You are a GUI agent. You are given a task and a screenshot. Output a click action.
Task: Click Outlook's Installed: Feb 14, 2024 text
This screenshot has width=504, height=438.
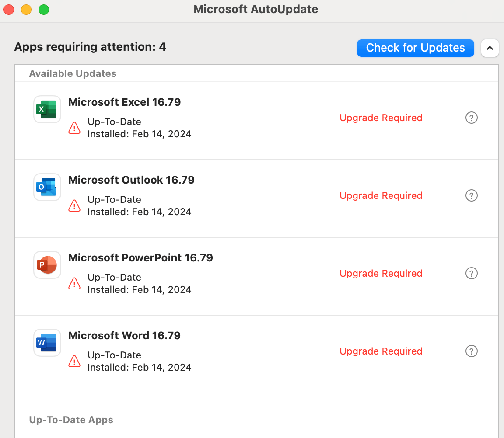pyautogui.click(x=140, y=212)
